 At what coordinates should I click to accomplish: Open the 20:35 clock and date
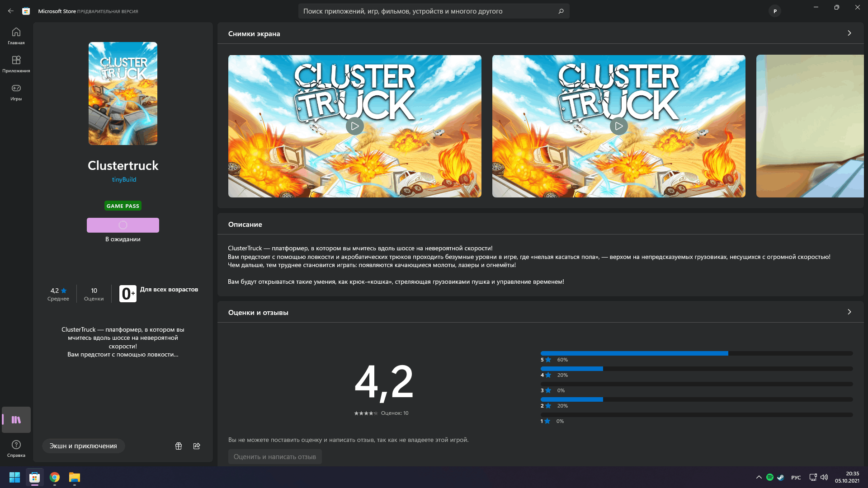coord(847,477)
